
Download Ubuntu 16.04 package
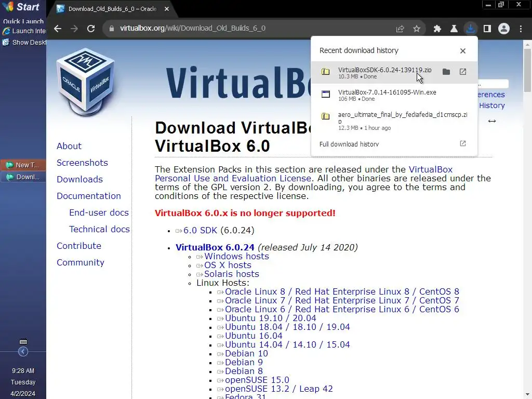[x=254, y=336]
